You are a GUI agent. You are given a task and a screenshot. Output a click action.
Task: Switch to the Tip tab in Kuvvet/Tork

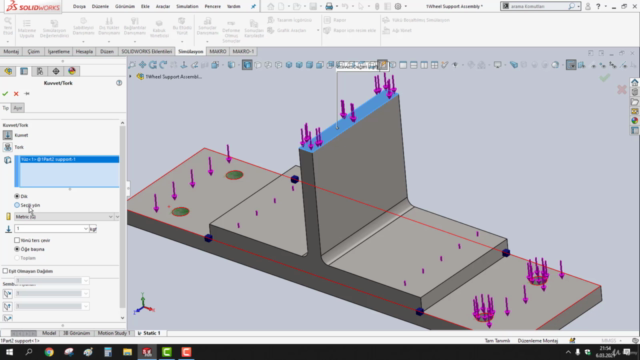5,108
